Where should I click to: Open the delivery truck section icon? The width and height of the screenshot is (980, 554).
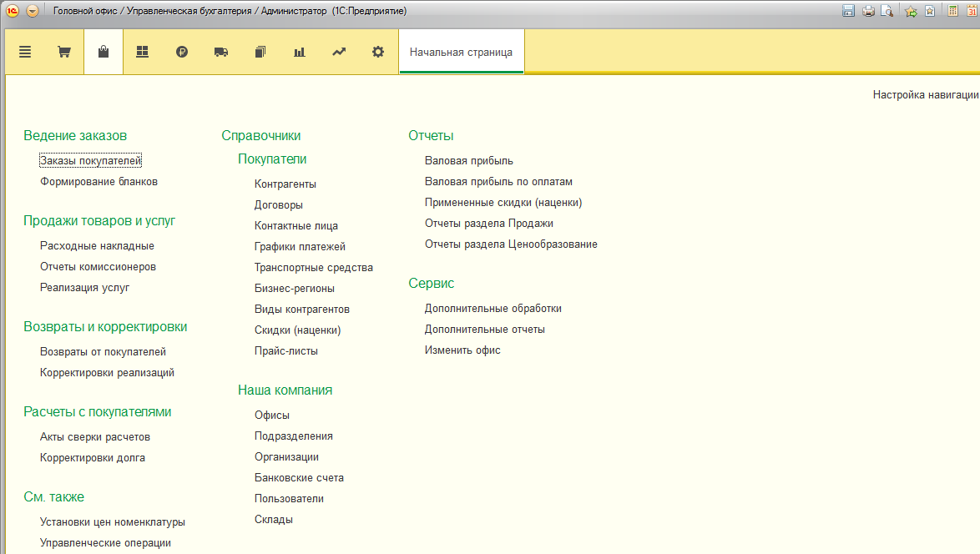point(221,52)
